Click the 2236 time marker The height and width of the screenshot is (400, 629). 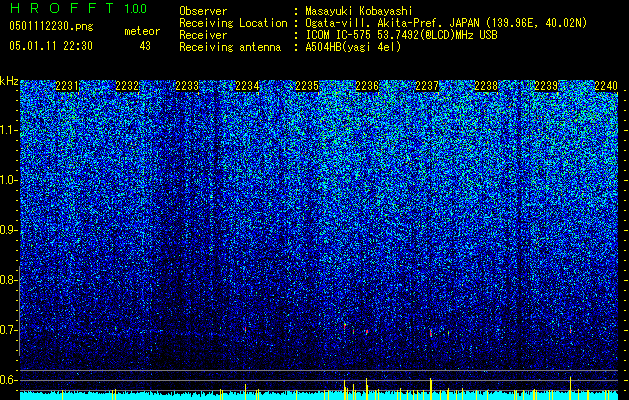click(367, 86)
